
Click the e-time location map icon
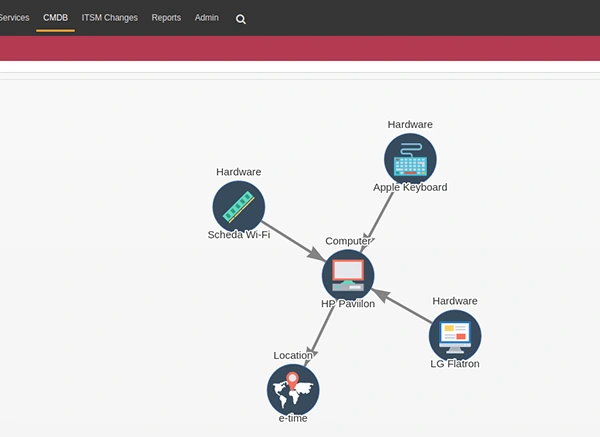point(293,390)
